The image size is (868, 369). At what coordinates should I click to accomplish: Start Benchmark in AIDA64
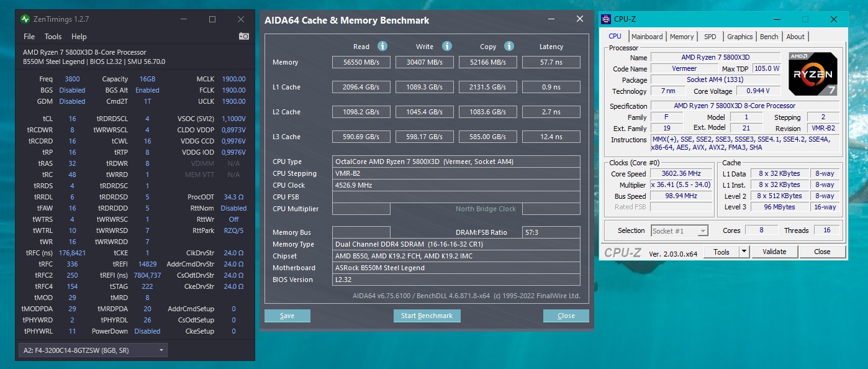[427, 316]
